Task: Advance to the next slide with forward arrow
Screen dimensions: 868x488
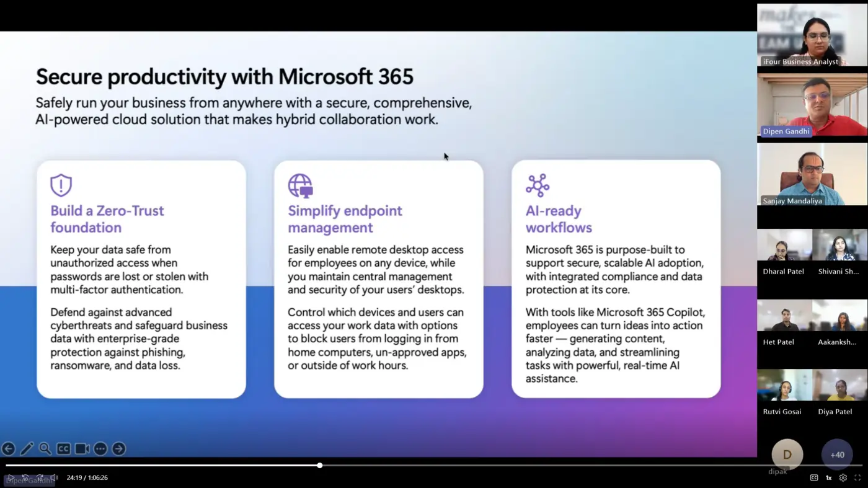Action: coord(119,448)
